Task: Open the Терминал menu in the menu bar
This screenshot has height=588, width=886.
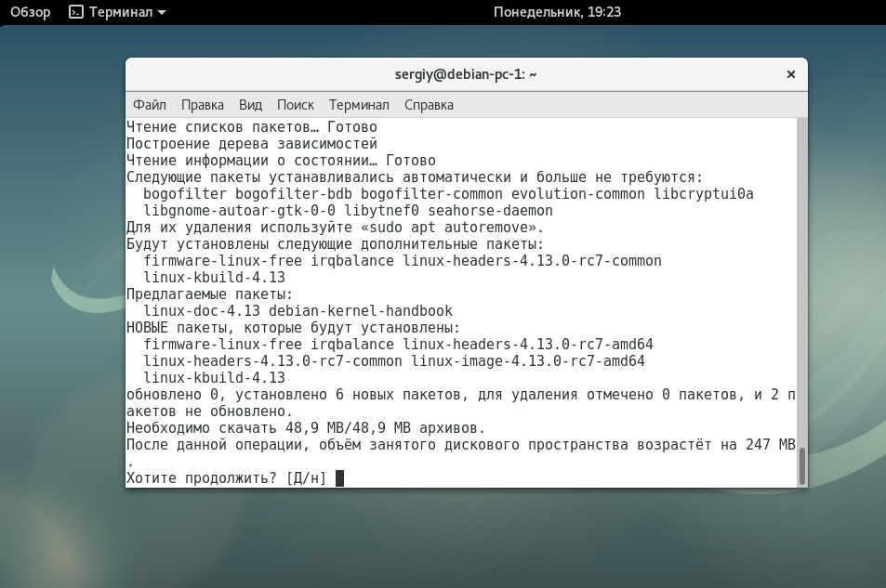Action: point(359,105)
